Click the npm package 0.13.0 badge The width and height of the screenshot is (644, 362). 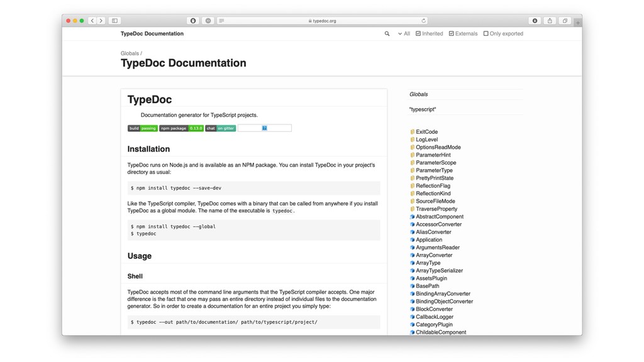click(x=182, y=128)
